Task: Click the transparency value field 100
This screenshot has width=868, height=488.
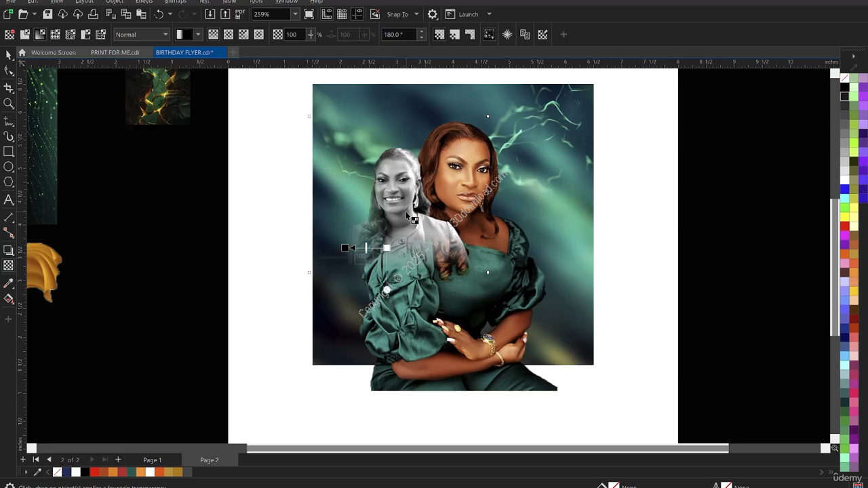Action: coord(294,35)
